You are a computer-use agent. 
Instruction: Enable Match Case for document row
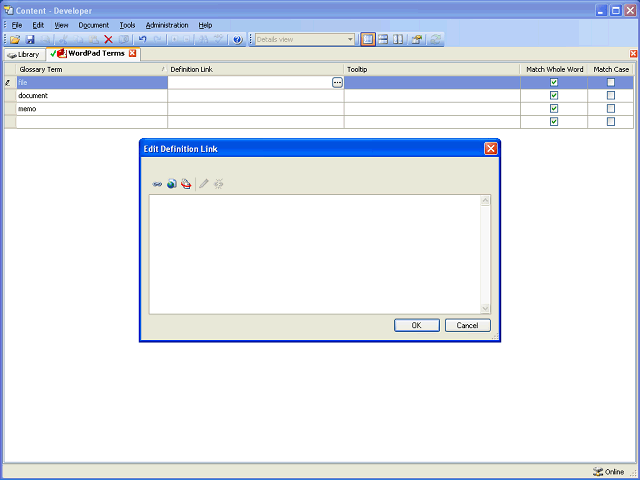[x=611, y=96]
